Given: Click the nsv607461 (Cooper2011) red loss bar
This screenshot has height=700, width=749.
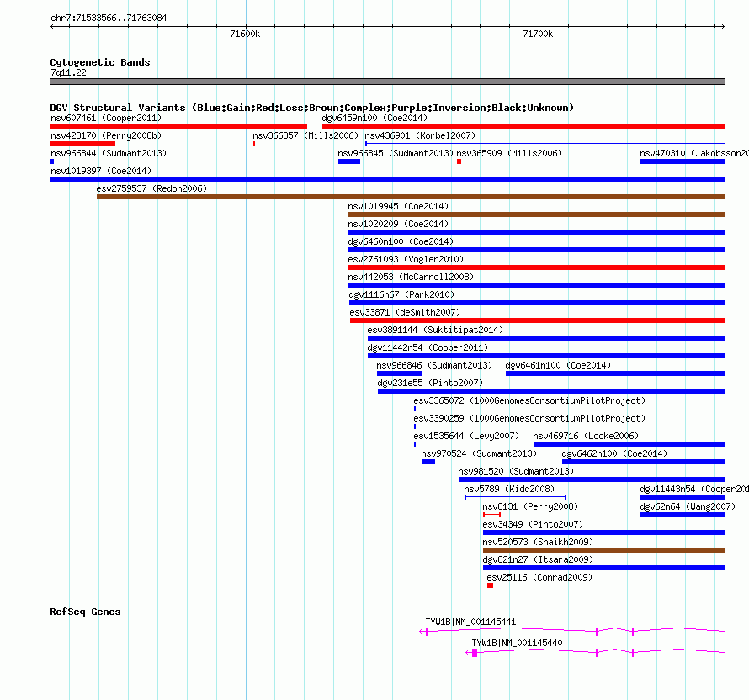Looking at the screenshot, I should point(178,126).
